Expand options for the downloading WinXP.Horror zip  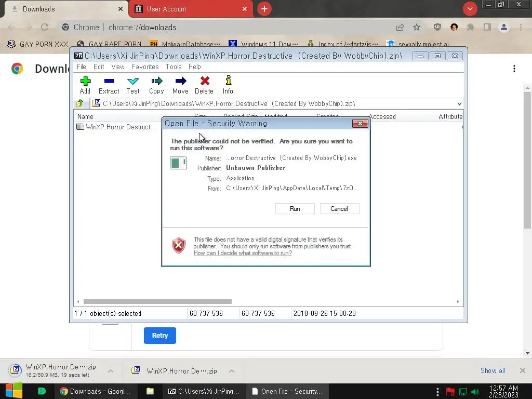[x=111, y=371]
